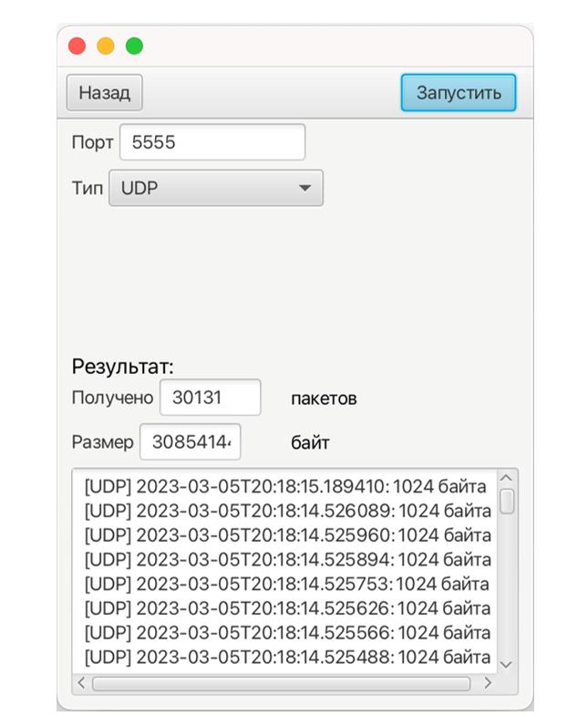The image size is (588, 716).
Task: Click the log's vertical scrollbar up arrow
Action: pos(508,478)
